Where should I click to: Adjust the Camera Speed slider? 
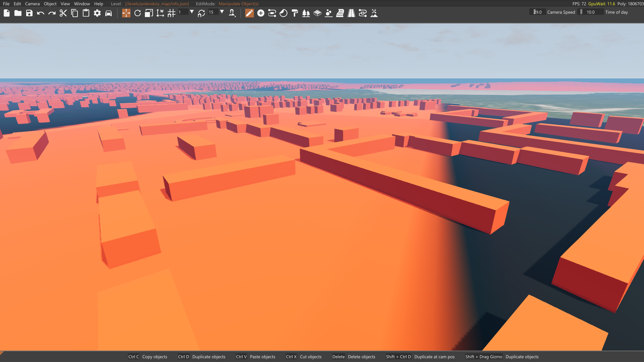point(537,12)
